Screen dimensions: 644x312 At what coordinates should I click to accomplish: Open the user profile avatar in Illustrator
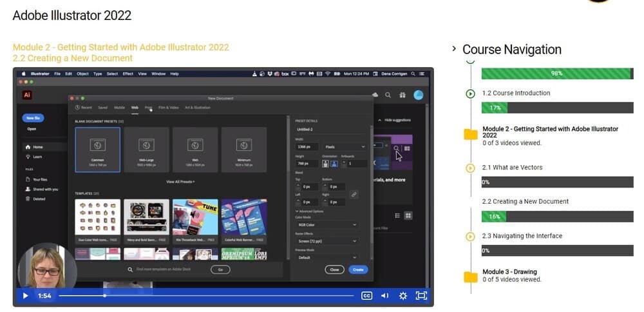(x=418, y=95)
